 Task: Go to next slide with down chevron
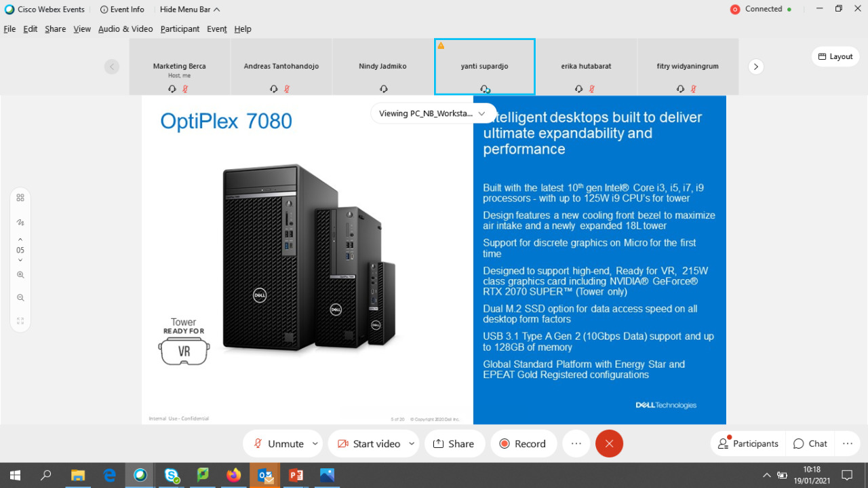click(x=20, y=260)
